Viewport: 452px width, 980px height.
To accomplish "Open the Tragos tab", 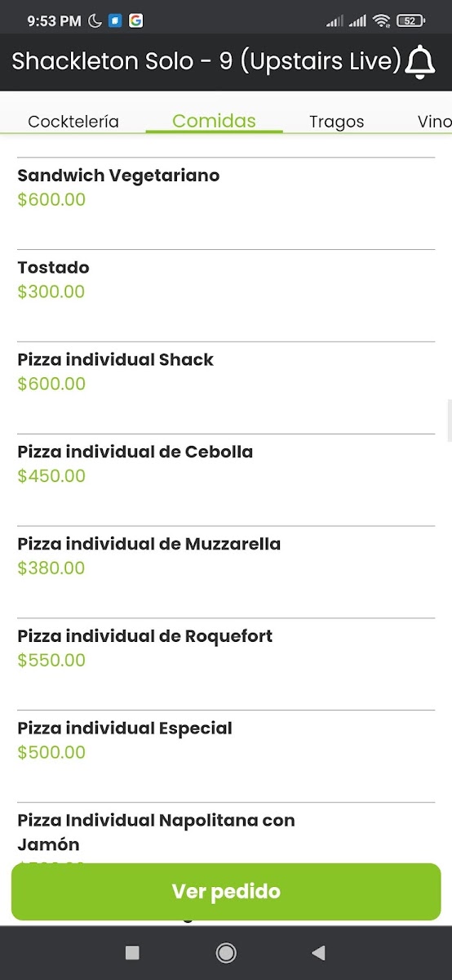I will 336,122.
